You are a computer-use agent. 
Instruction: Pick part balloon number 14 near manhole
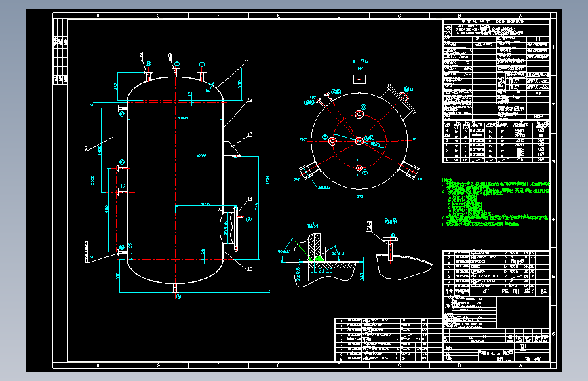click(250, 199)
